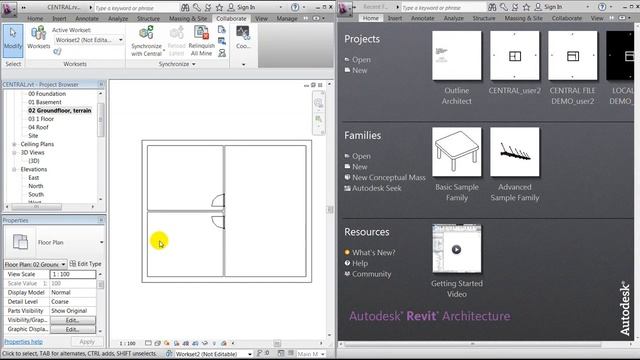Image resolution: width=640 pixels, height=360 pixels.
Task: Open the Home tab in right window
Action: [370, 18]
